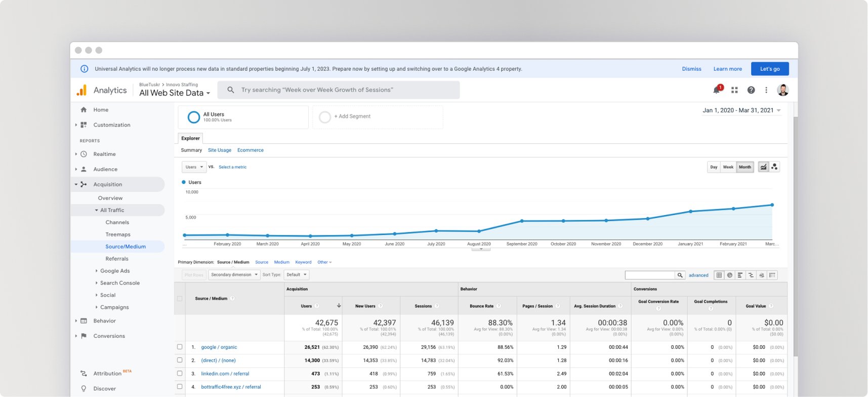868x397 pixels.
Task: Open the Google apps grid icon
Action: coord(734,90)
